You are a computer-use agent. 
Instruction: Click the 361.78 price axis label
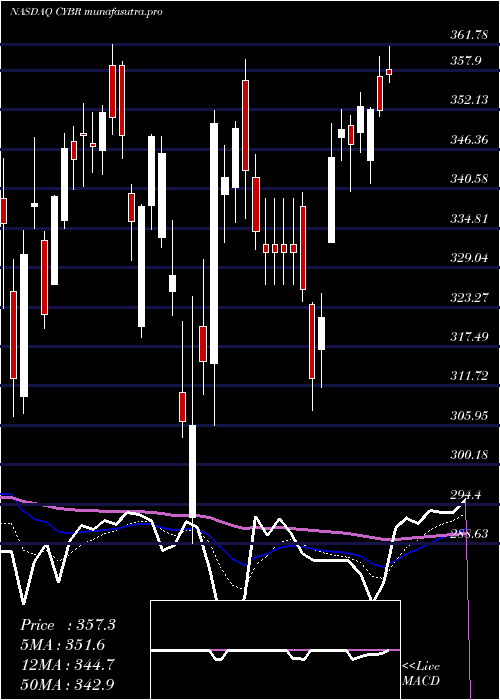click(469, 36)
